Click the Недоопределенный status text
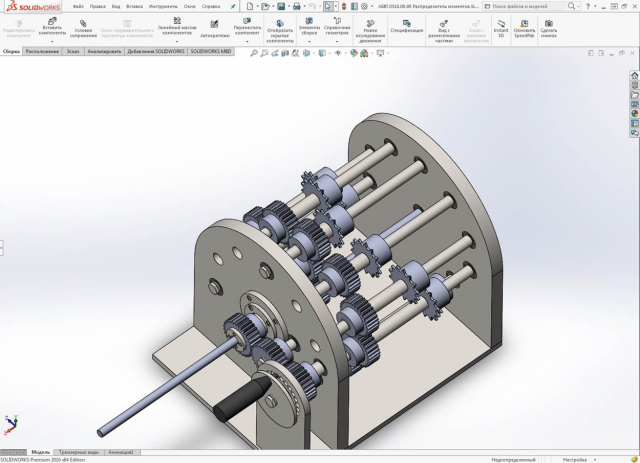 coord(513,460)
